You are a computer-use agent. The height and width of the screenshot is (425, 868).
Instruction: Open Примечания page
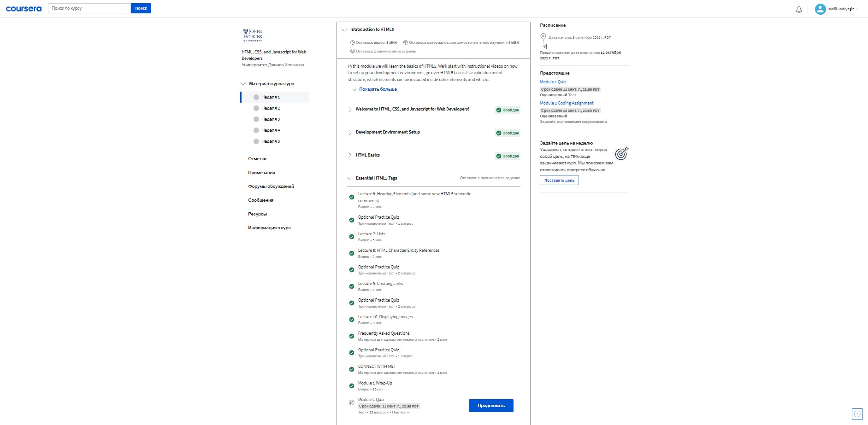click(x=261, y=173)
